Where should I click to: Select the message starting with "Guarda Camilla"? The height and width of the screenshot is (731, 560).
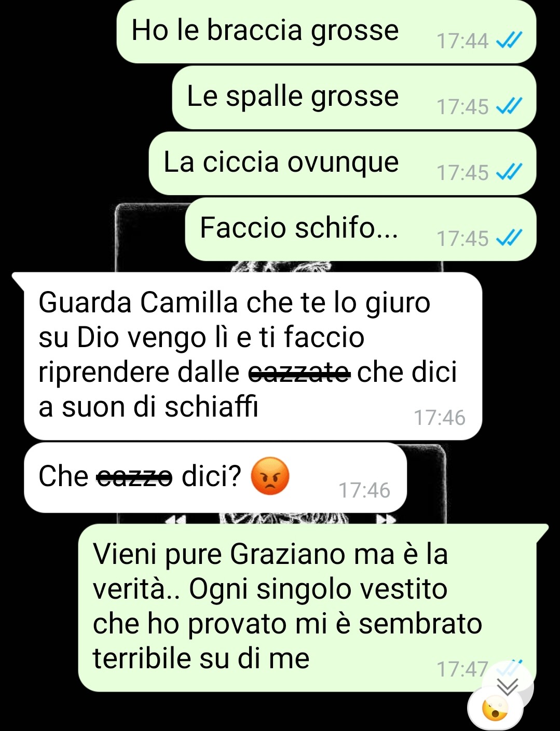[253, 356]
